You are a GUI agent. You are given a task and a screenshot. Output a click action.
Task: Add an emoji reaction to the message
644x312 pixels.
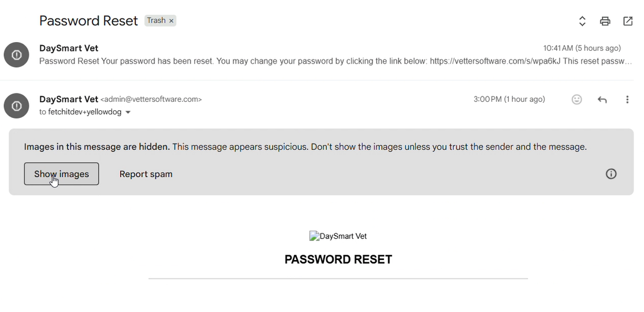point(576,99)
